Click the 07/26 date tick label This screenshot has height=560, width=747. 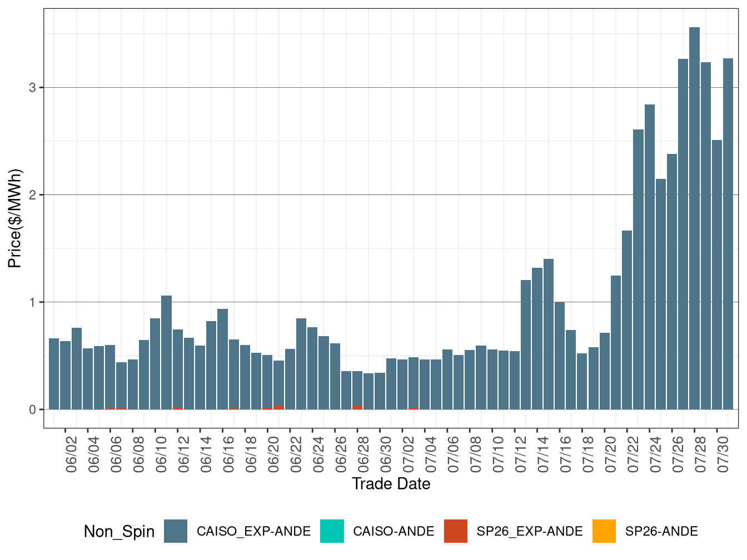click(678, 454)
